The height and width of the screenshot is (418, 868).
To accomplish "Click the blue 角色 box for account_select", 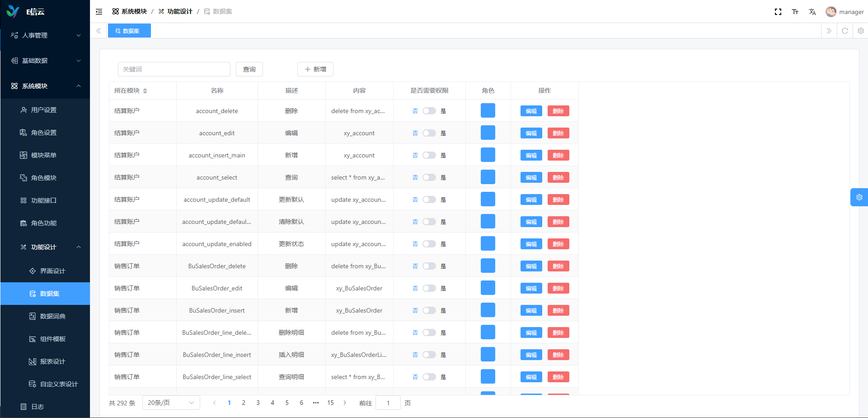I will (x=488, y=177).
